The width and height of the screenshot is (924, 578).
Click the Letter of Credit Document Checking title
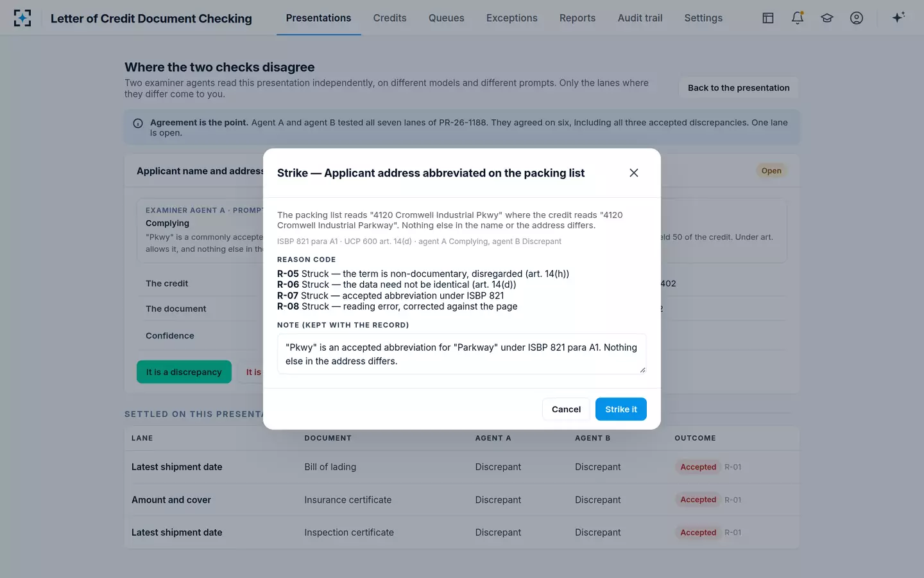click(151, 19)
